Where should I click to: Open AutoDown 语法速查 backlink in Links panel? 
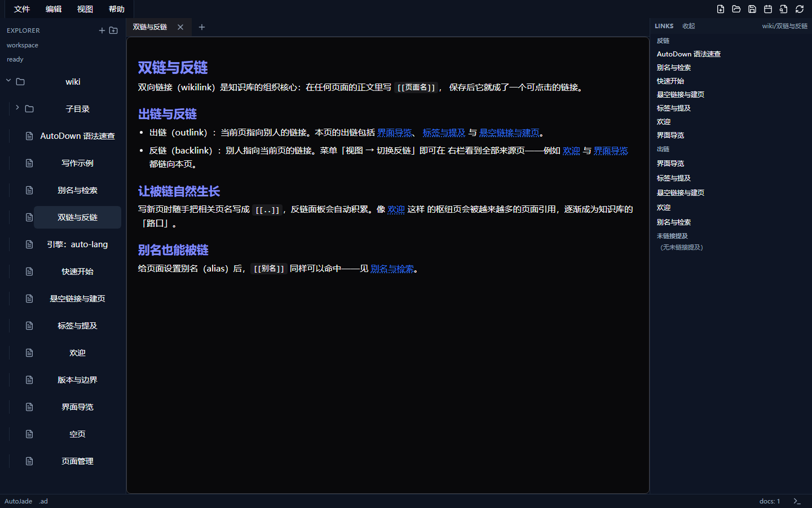click(689, 54)
